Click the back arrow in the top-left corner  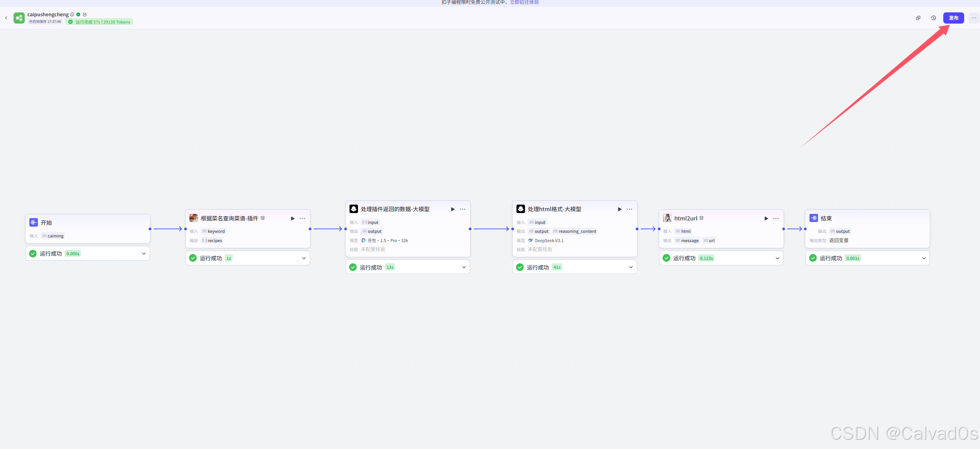coord(6,18)
